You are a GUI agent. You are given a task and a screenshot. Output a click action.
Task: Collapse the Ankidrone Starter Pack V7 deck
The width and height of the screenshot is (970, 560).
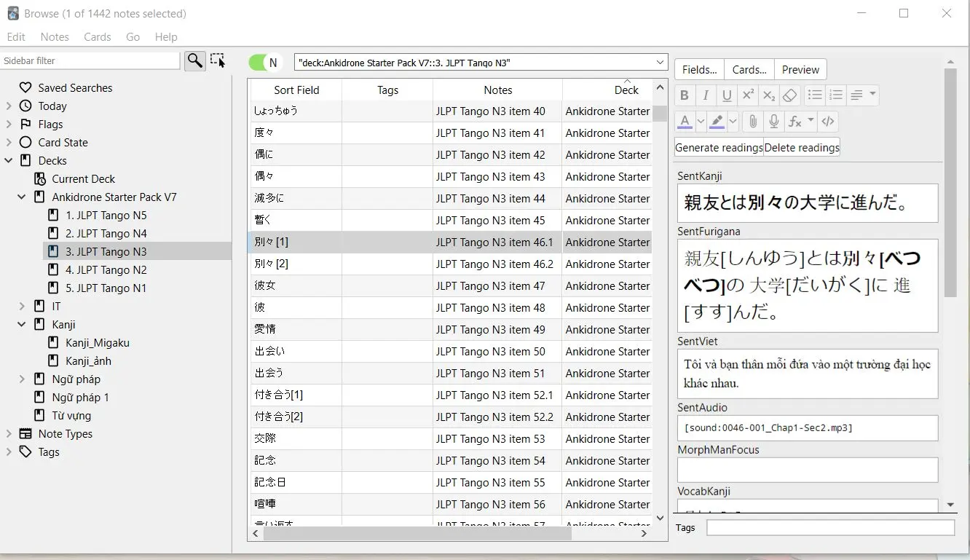coord(21,197)
